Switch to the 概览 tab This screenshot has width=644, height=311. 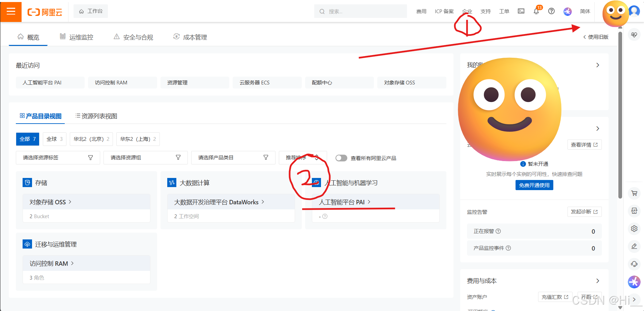click(28, 37)
